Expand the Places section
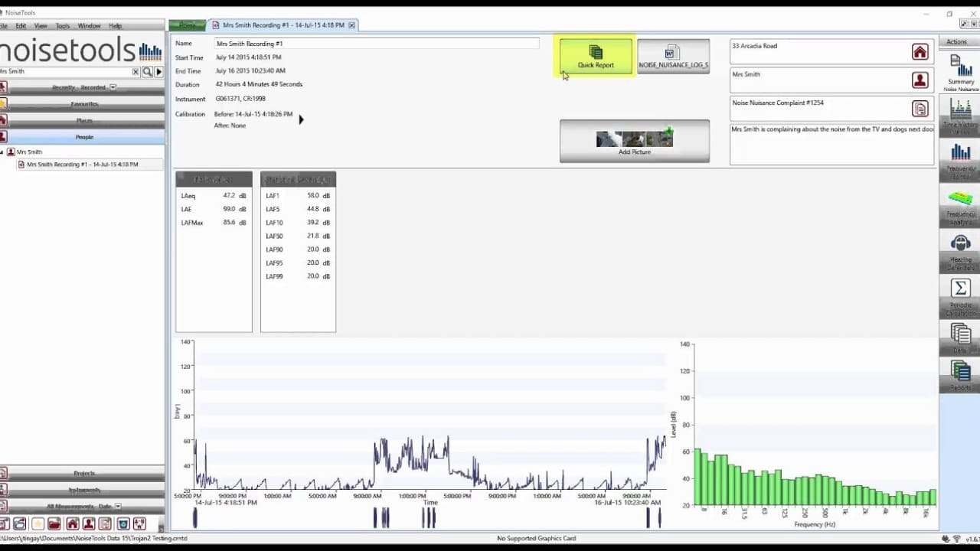The image size is (980, 551). [82, 120]
